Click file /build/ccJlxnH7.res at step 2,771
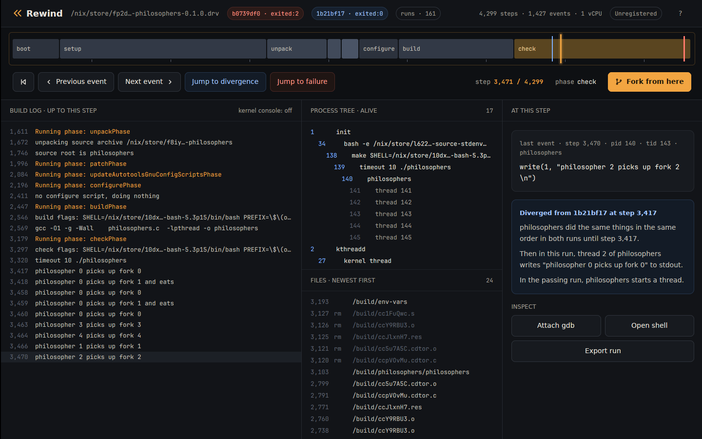Image resolution: width=702 pixels, height=439 pixels. tap(402, 407)
